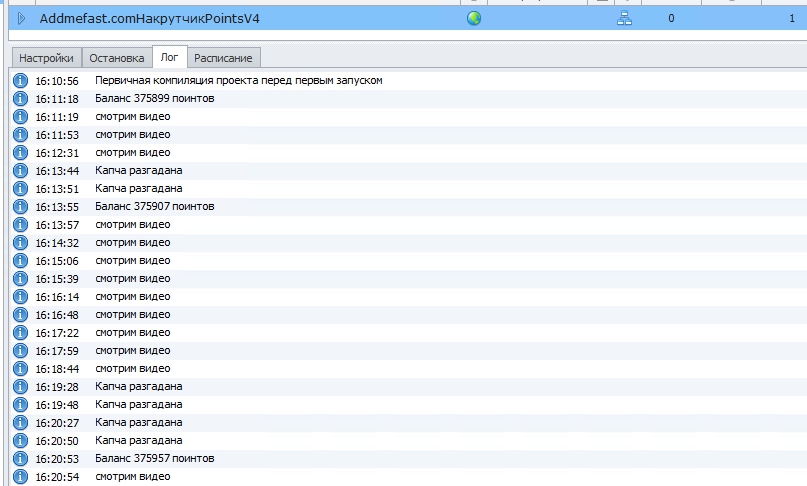The image size is (807, 486).
Task: Select the 'Баланс 375899 поинтов' log message
Action: pyautogui.click(x=155, y=98)
